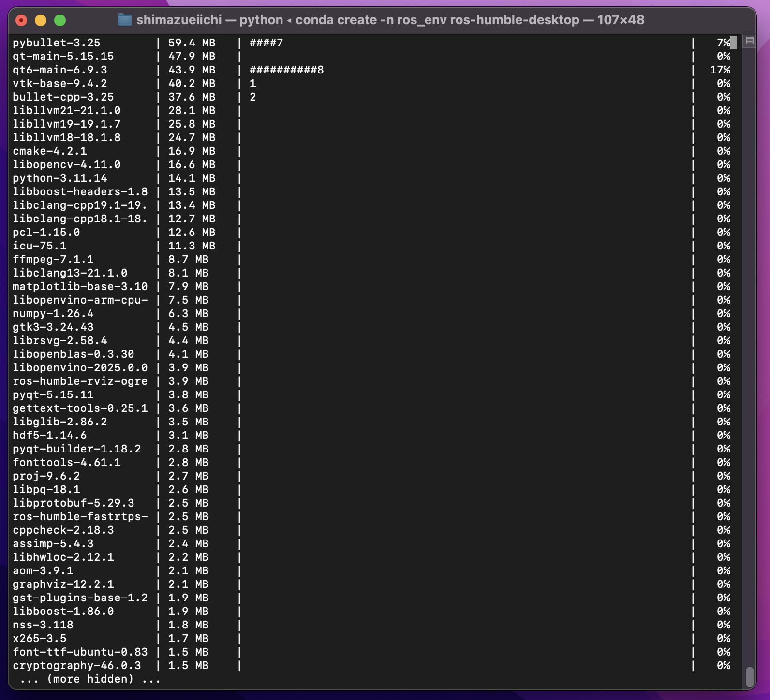Click the 'ros-humble-fastrtps-' package name
The image size is (770, 700).
[x=80, y=517]
